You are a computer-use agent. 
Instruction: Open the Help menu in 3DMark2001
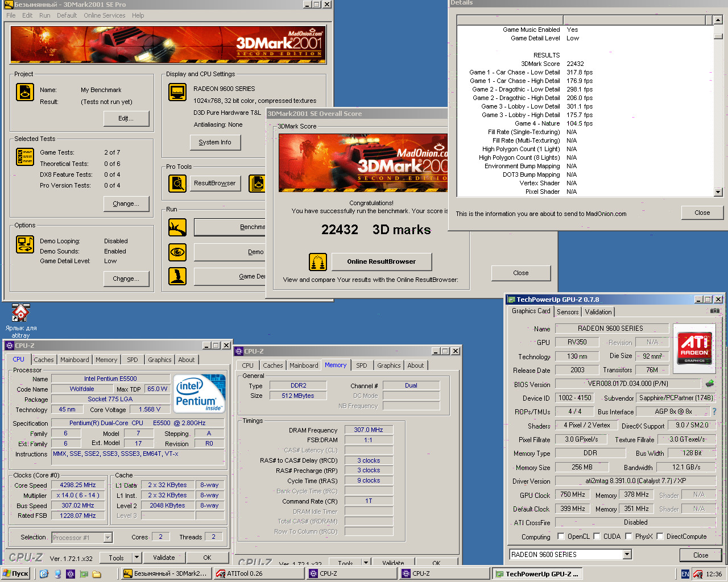[138, 15]
